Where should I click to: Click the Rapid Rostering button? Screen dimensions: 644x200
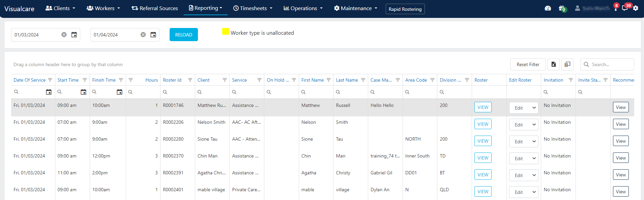(405, 9)
